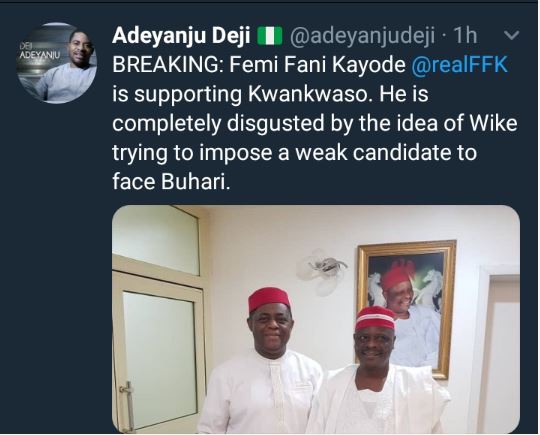This screenshot has width=540, height=435.
Task: Click the display name Adeyanju Deji
Action: 181,36
